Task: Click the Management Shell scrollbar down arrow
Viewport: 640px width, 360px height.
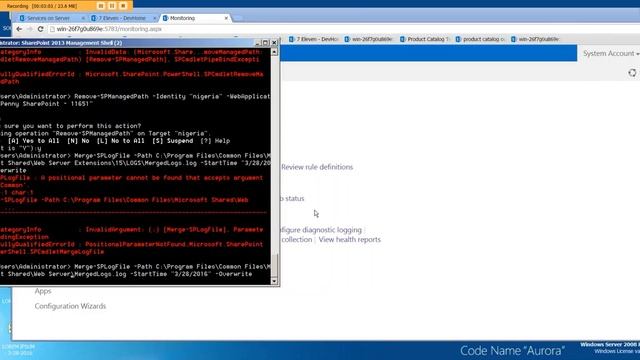Action: (x=274, y=281)
